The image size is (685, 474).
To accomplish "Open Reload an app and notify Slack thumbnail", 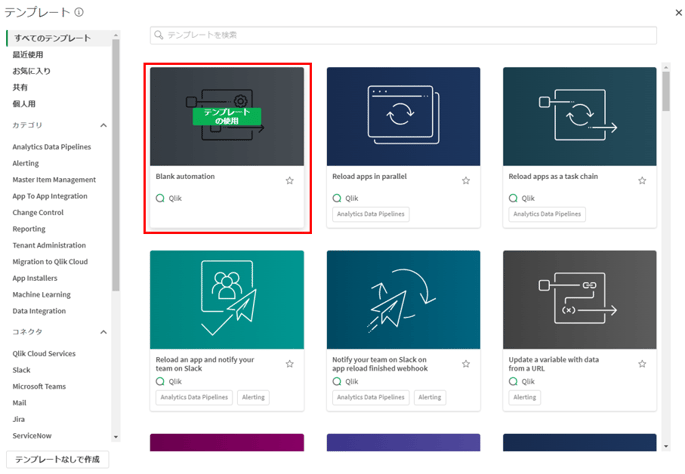I will tap(227, 299).
